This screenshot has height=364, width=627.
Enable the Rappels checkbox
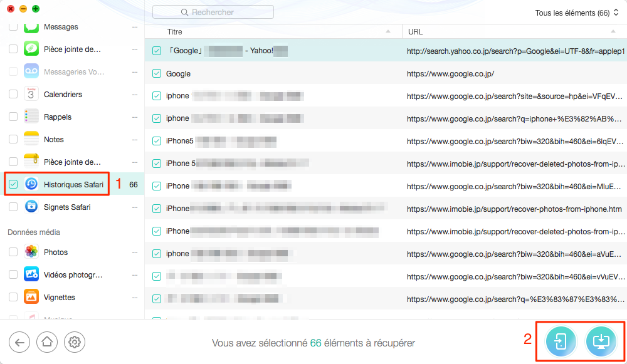click(13, 117)
